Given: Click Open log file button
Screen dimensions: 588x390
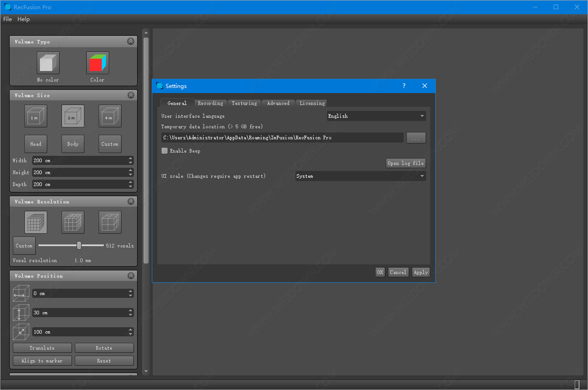Looking at the screenshot, I should (406, 163).
